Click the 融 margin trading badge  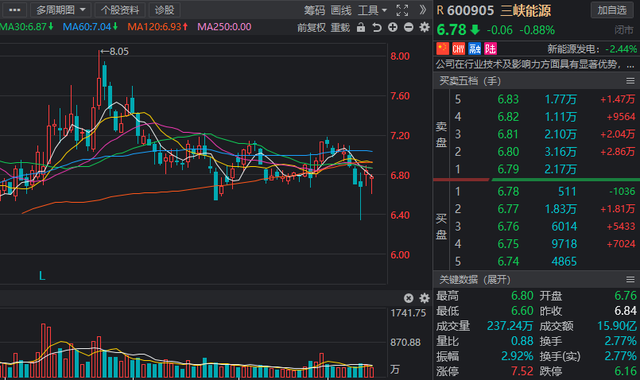(474, 49)
